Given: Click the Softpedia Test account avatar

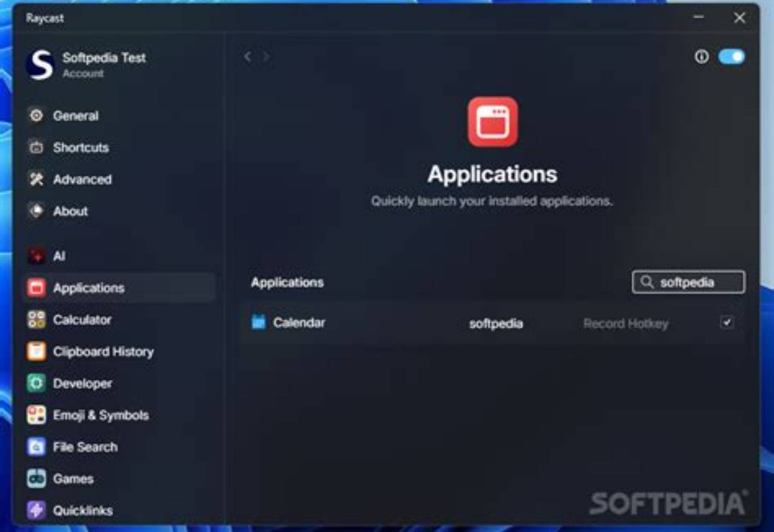Looking at the screenshot, I should (x=41, y=64).
